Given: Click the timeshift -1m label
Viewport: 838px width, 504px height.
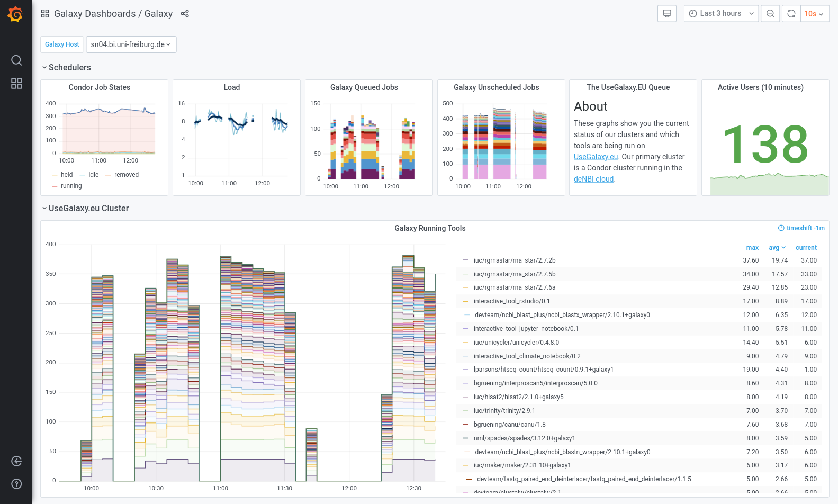Looking at the screenshot, I should click(805, 228).
